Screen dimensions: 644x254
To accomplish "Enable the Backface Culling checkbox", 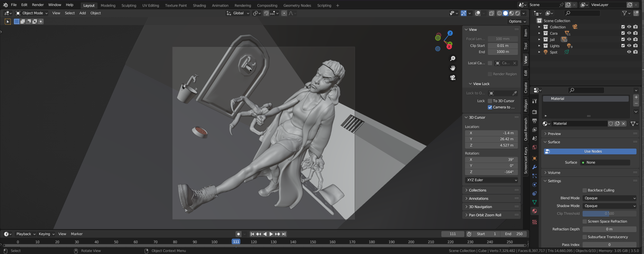I will click(585, 190).
